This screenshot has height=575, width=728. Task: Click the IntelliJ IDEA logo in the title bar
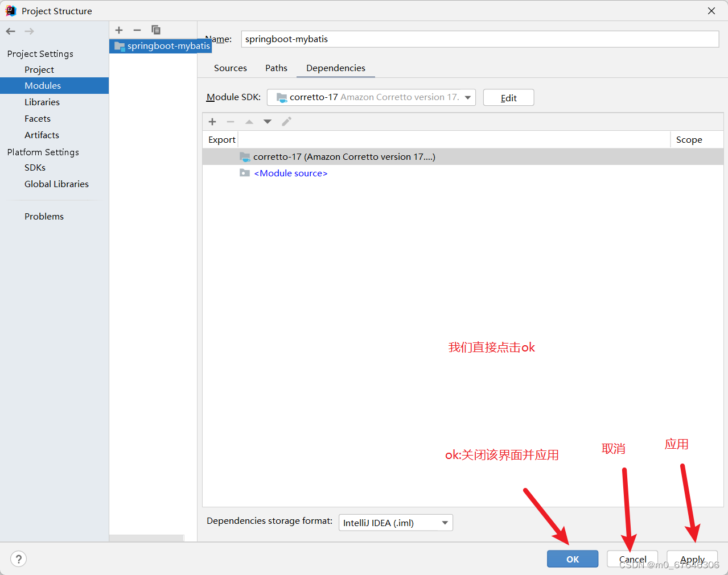coord(11,11)
